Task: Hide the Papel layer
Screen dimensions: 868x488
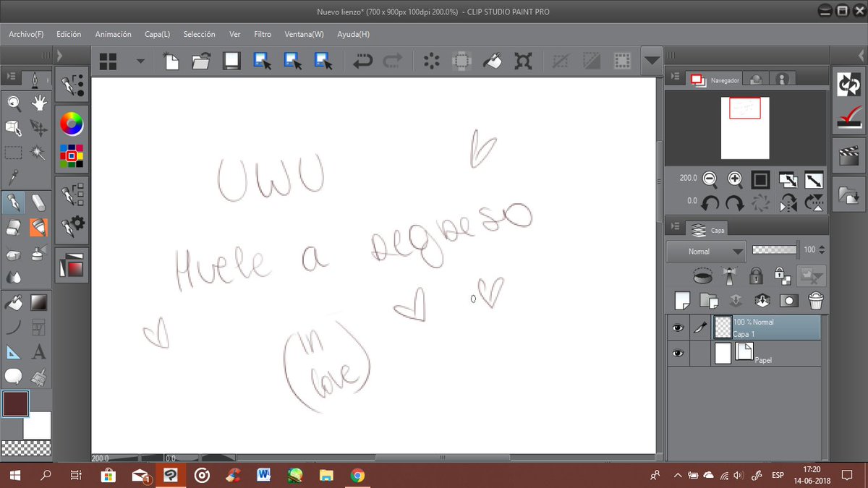Action: (x=678, y=354)
